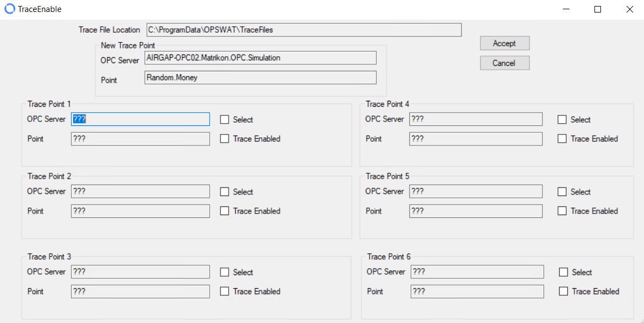Enable Trace Enabled checkbox in Trace Point 6
Viewport: 644px width, 323px height.
pyautogui.click(x=563, y=291)
